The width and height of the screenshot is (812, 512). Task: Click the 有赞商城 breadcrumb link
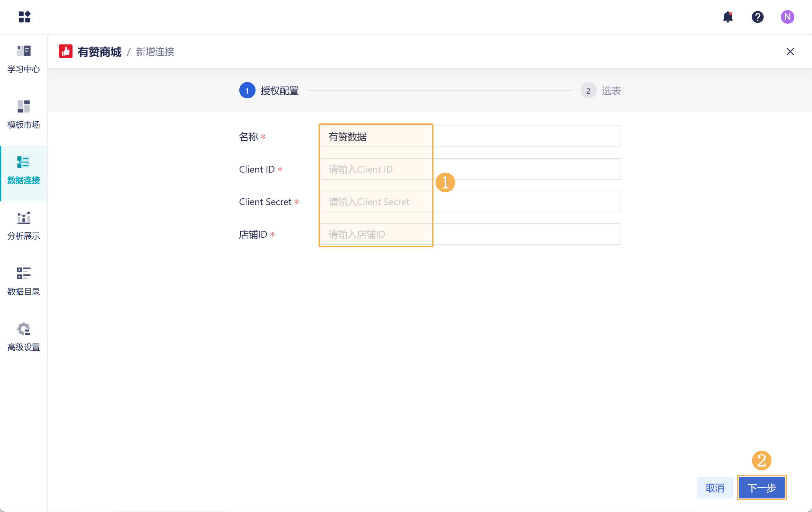tap(100, 52)
